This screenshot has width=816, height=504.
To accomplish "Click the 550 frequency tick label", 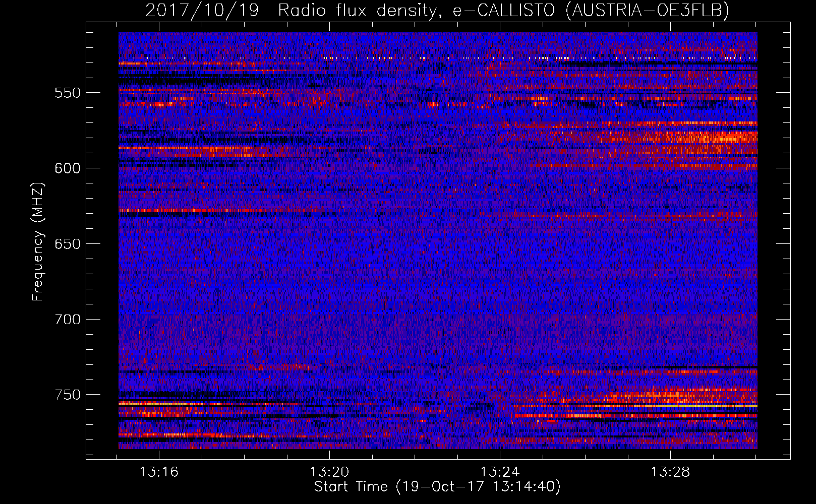I will (68, 93).
